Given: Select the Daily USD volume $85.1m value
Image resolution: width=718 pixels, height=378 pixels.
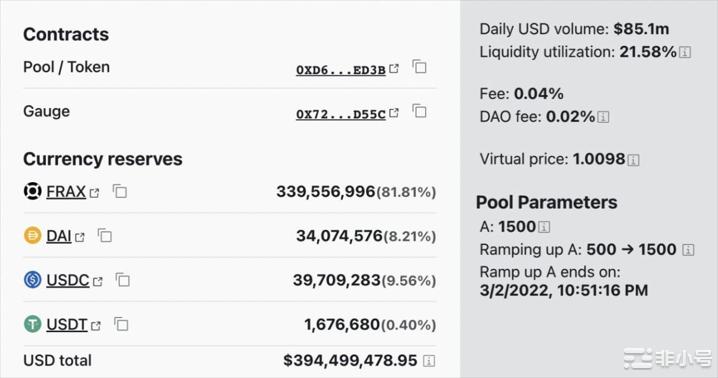Looking at the screenshot, I should (x=642, y=29).
